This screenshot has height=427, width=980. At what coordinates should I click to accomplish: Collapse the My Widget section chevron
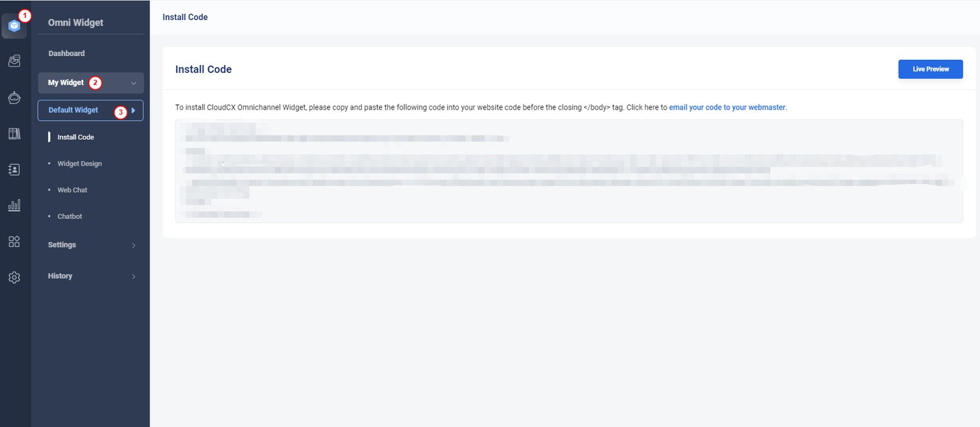[133, 83]
